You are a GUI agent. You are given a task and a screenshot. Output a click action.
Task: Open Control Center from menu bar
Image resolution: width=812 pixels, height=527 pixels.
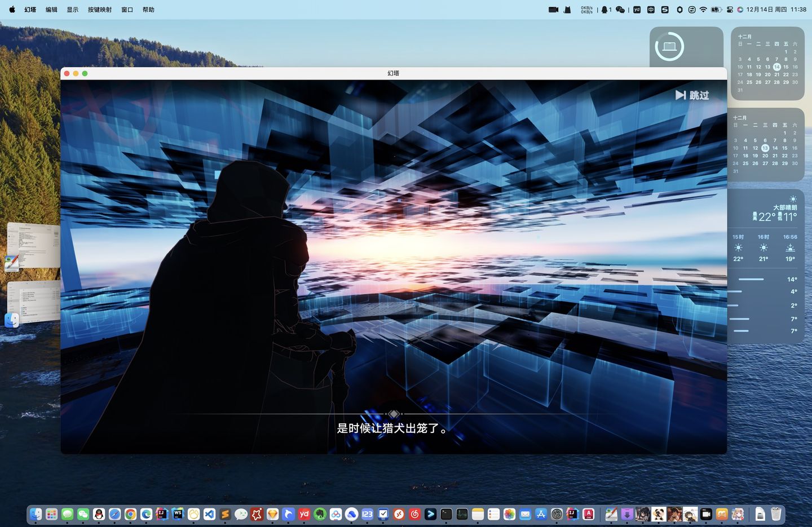730,10
